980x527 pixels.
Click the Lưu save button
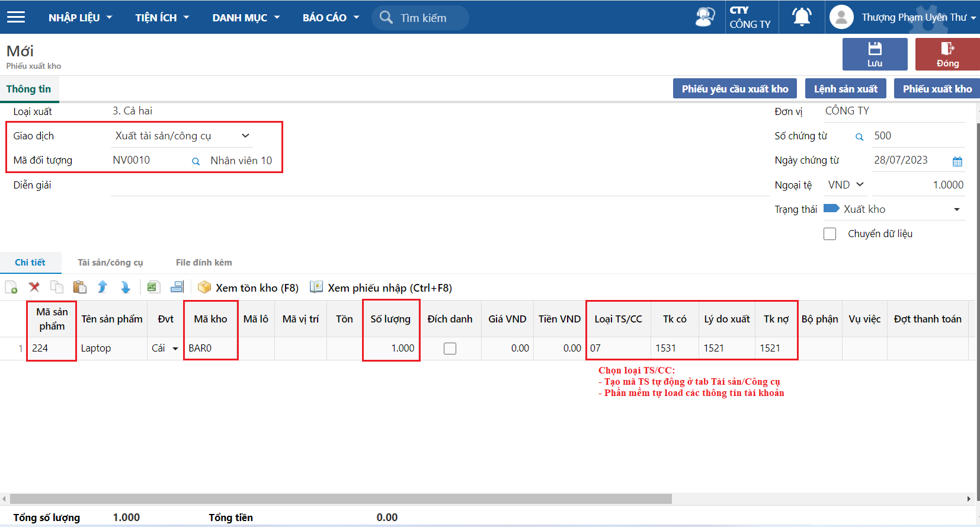click(875, 55)
